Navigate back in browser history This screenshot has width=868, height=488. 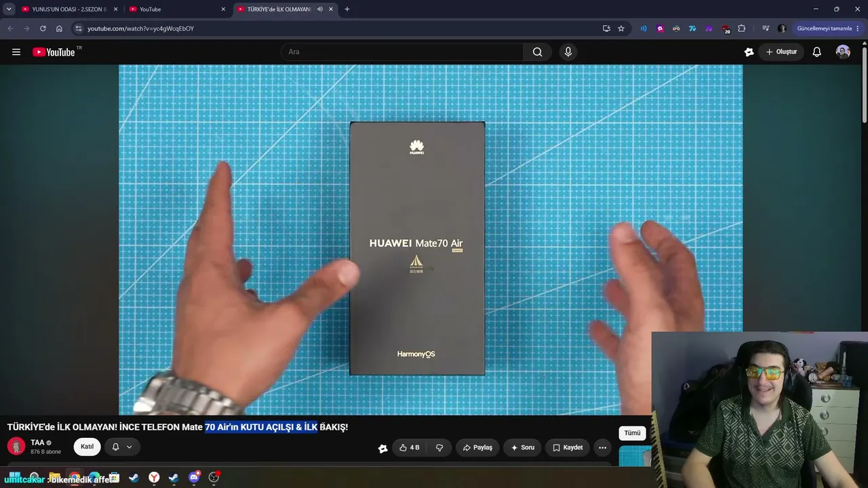(10, 28)
